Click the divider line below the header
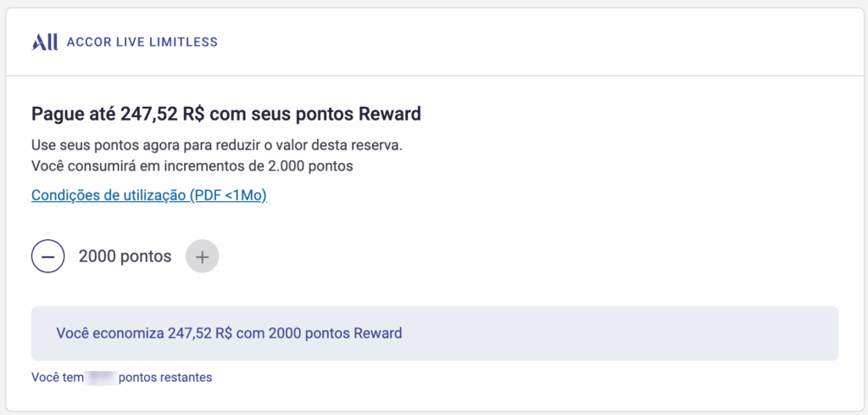 [x=434, y=76]
